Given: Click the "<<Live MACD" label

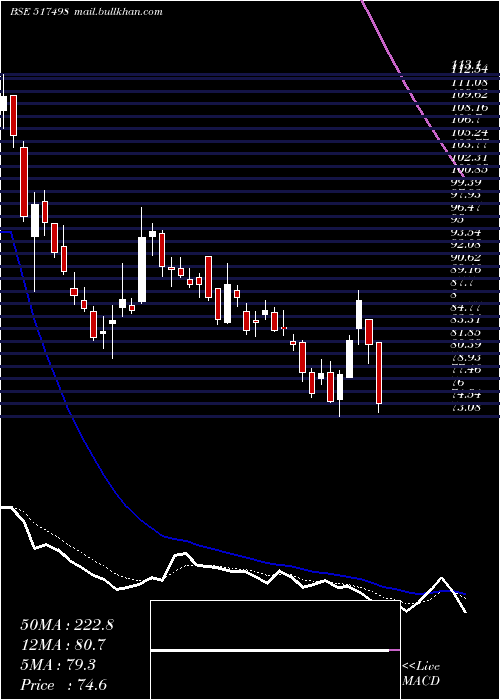Looking at the screenshot, I should coord(421,674).
